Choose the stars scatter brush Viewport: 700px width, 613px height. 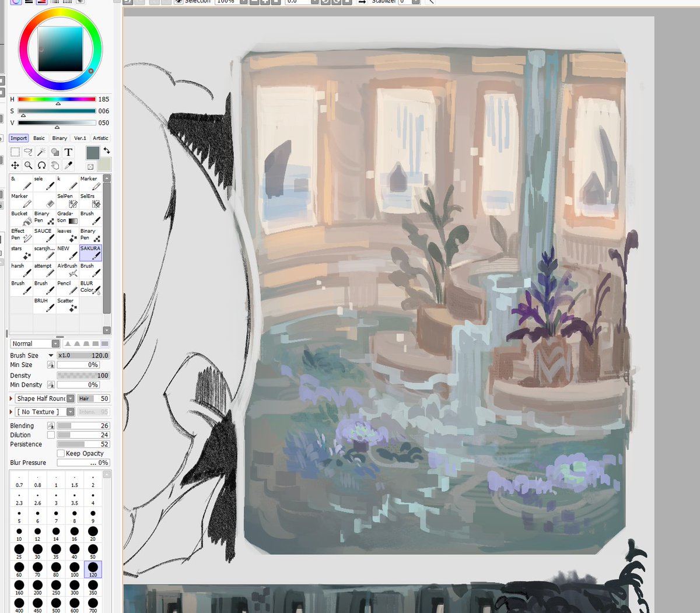click(21, 253)
